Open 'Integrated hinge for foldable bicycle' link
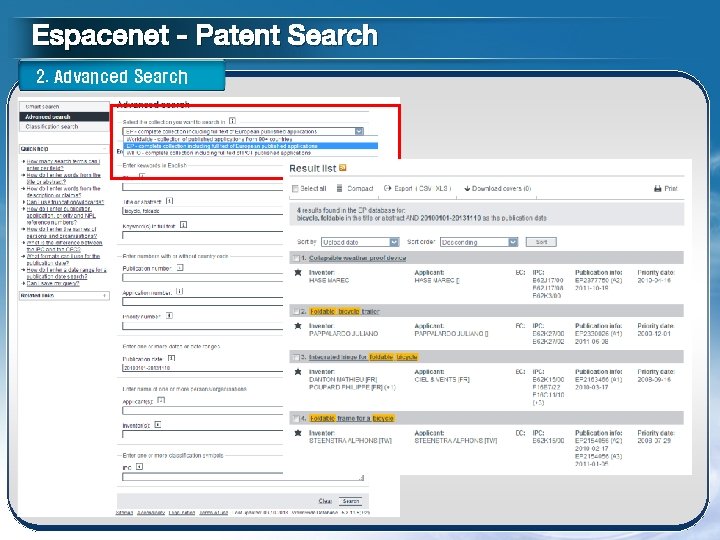 click(x=363, y=357)
